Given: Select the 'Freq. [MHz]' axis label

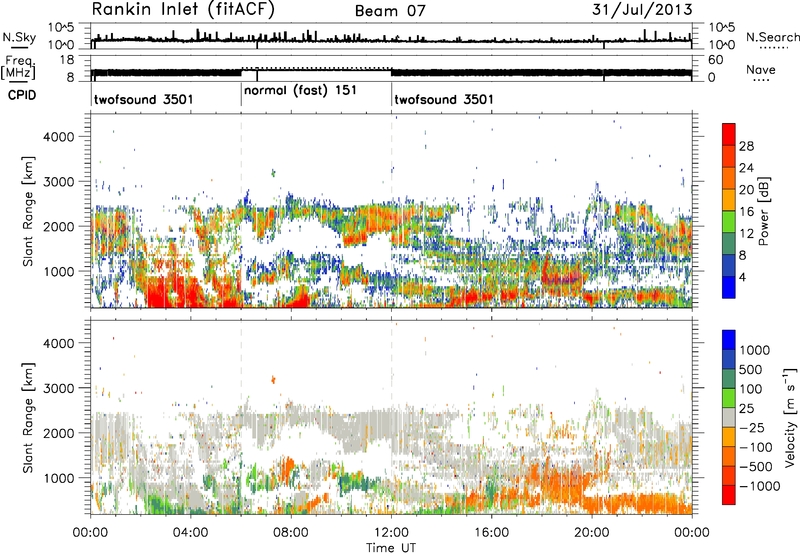Looking at the screenshot, I should (18, 67).
